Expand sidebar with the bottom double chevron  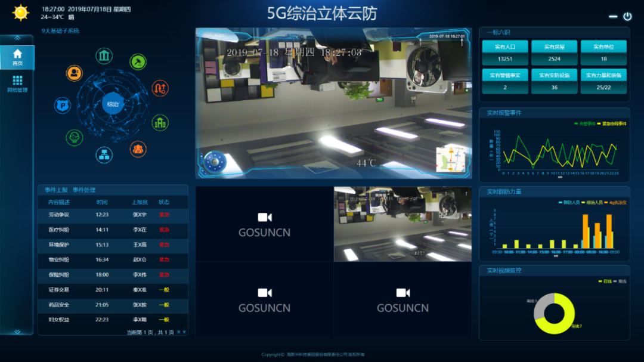coord(17,331)
